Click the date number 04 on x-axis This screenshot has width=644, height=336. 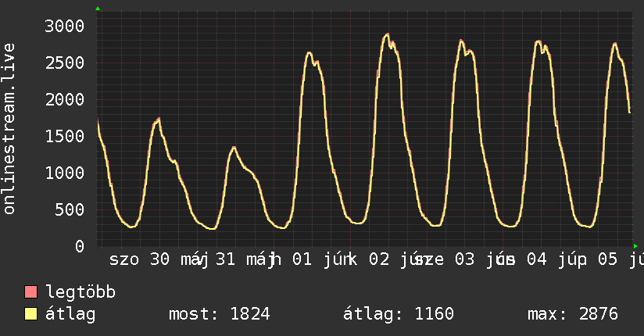tap(537, 259)
